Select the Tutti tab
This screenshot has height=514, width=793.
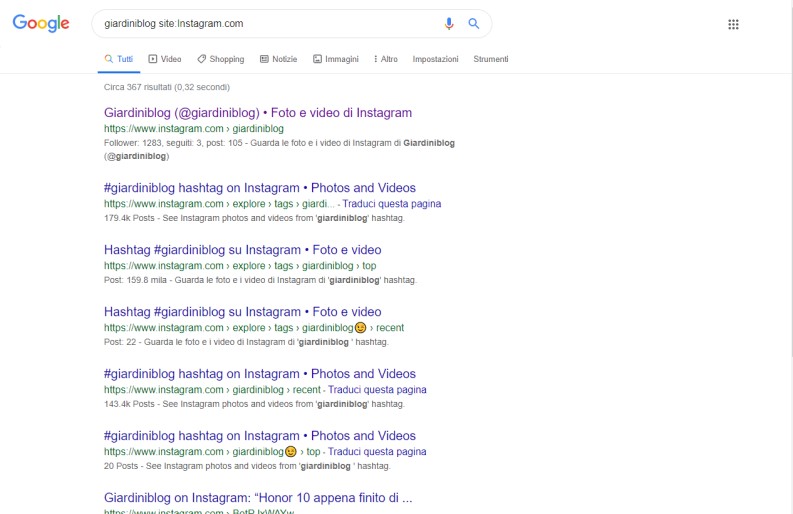click(x=119, y=59)
